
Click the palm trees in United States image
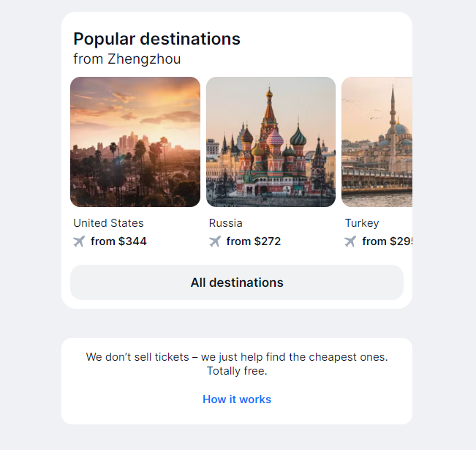tap(137, 164)
